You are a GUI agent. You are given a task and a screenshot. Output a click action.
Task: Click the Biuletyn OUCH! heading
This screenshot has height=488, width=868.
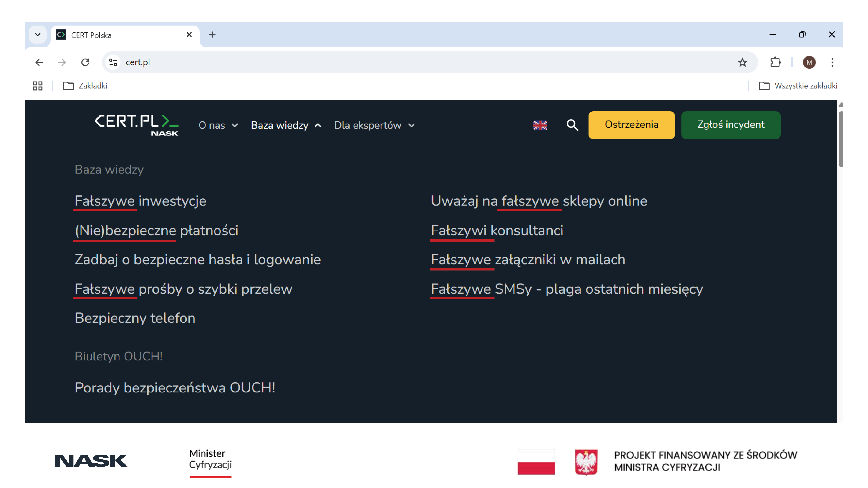tap(119, 356)
